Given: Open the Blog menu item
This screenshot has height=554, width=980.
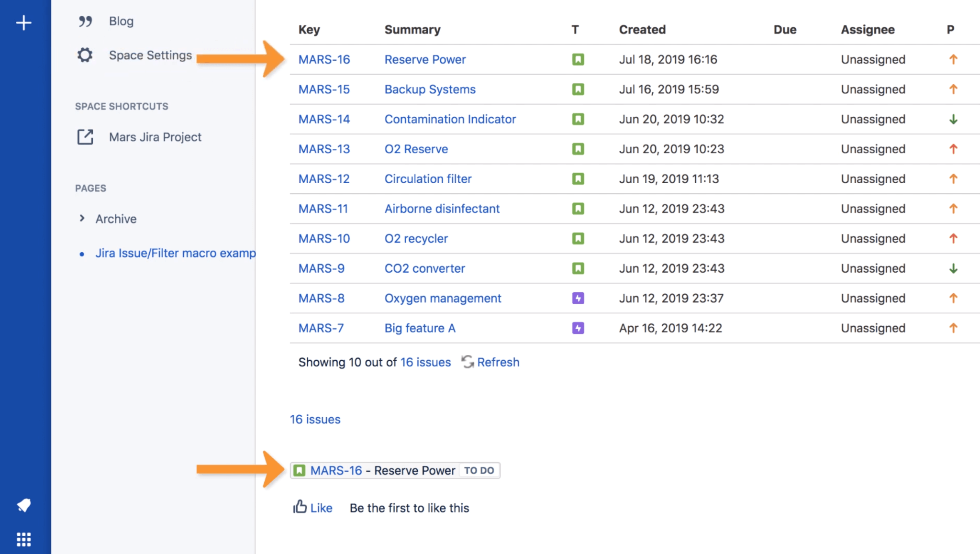Looking at the screenshot, I should click(x=121, y=20).
